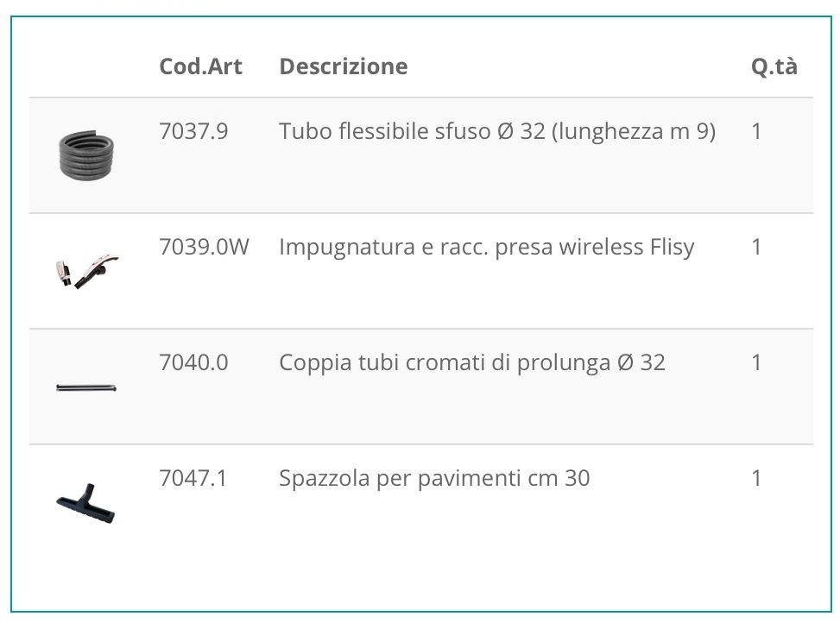Click the Descrizione column header

(344, 66)
